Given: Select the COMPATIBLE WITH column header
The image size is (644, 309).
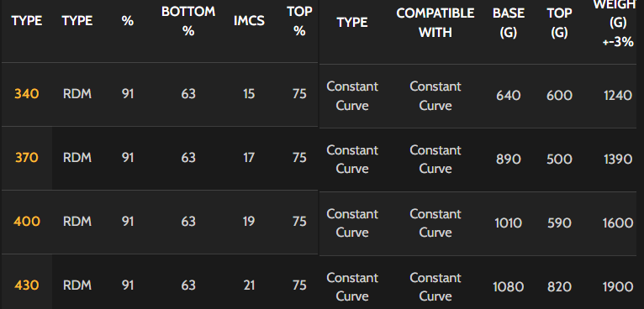Looking at the screenshot, I should click(x=435, y=23).
